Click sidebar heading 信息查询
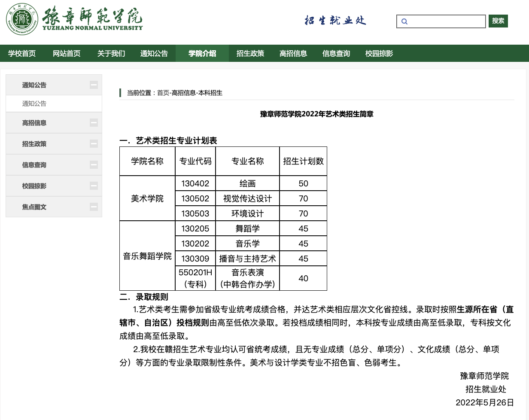 click(x=34, y=165)
